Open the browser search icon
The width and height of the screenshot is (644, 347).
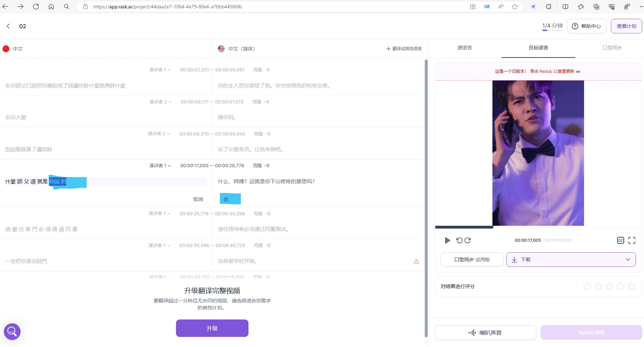(x=67, y=7)
